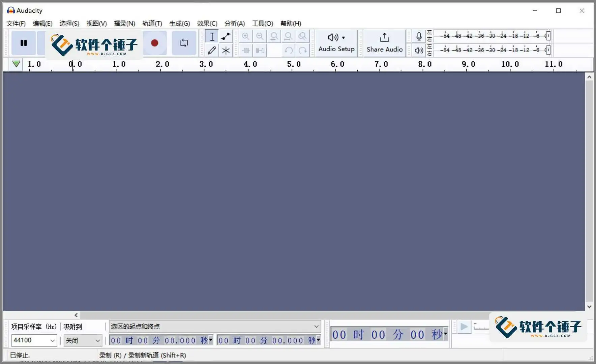The width and height of the screenshot is (596, 364).
Task: Open the 播录(N) menu
Action: 124,23
